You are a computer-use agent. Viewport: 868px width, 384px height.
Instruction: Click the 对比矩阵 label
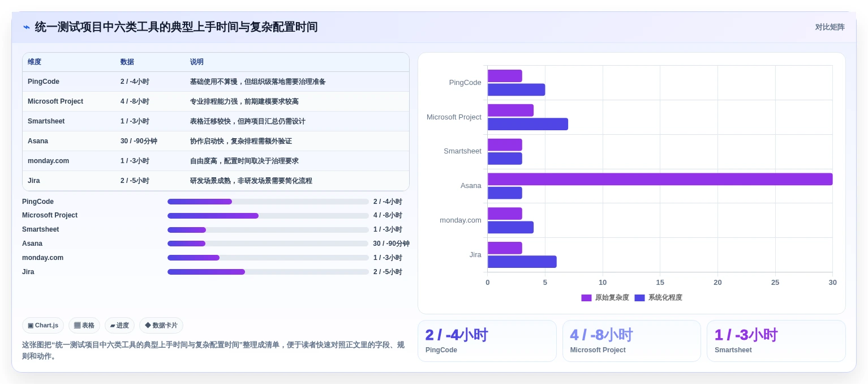830,27
